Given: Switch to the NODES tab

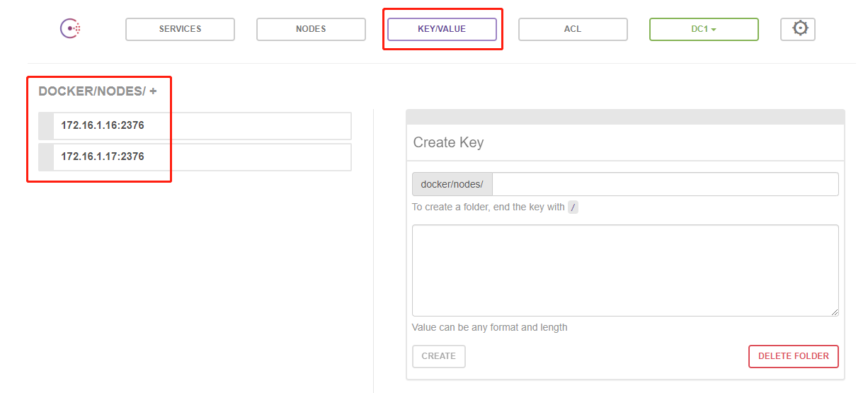Looking at the screenshot, I should pyautogui.click(x=311, y=29).
